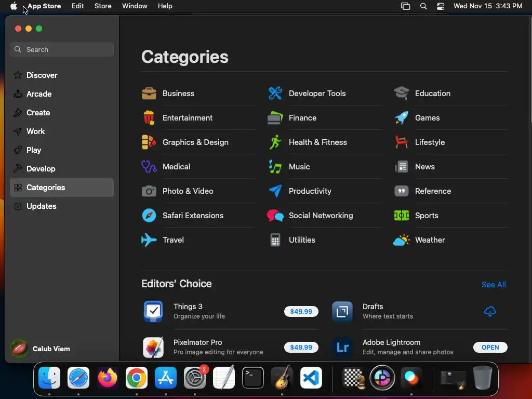The height and width of the screenshot is (399, 532).
Task: Open the Store menu
Action: coord(103,6)
